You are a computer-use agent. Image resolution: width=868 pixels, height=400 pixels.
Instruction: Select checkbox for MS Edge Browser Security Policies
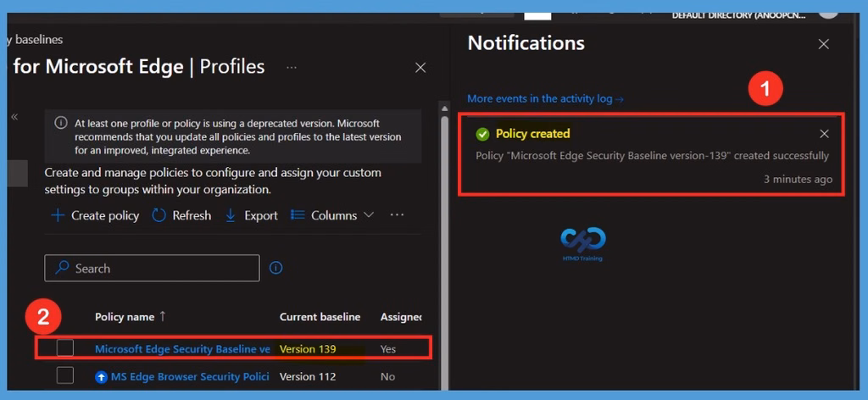click(x=65, y=375)
